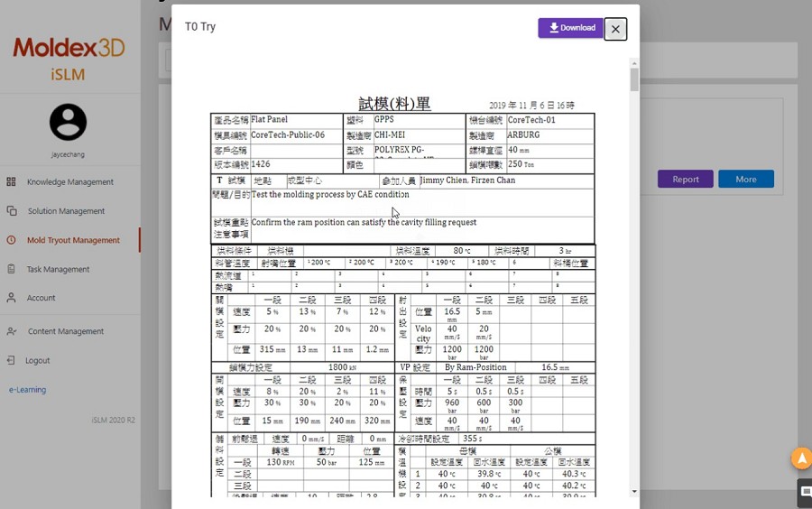Open the Account page
This screenshot has width=812, height=509.
[41, 298]
